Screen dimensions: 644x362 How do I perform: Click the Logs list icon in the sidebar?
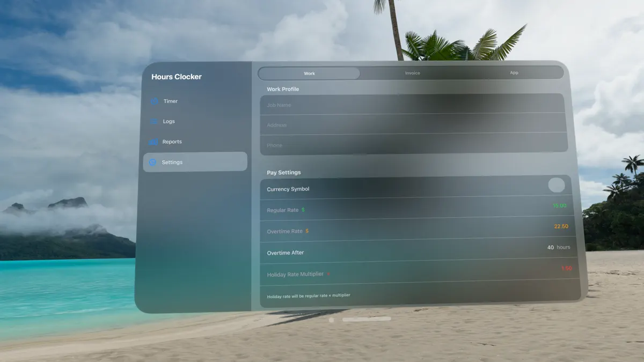155,121
